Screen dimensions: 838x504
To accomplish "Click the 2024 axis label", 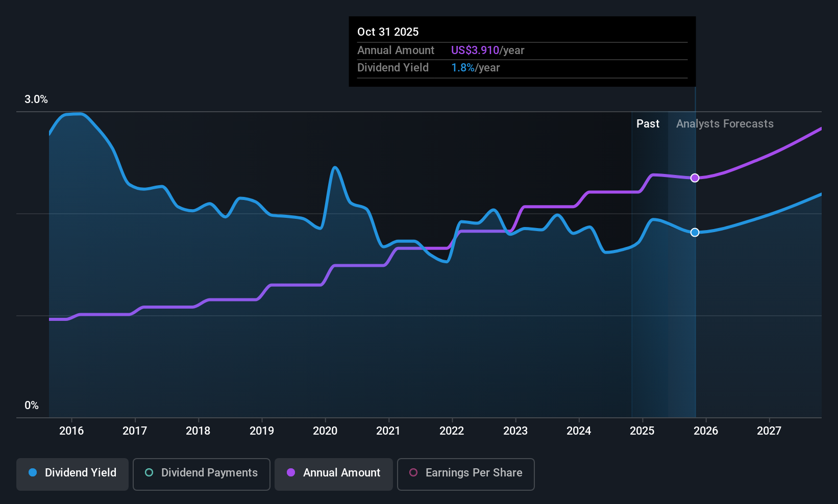I will pyautogui.click(x=579, y=431).
